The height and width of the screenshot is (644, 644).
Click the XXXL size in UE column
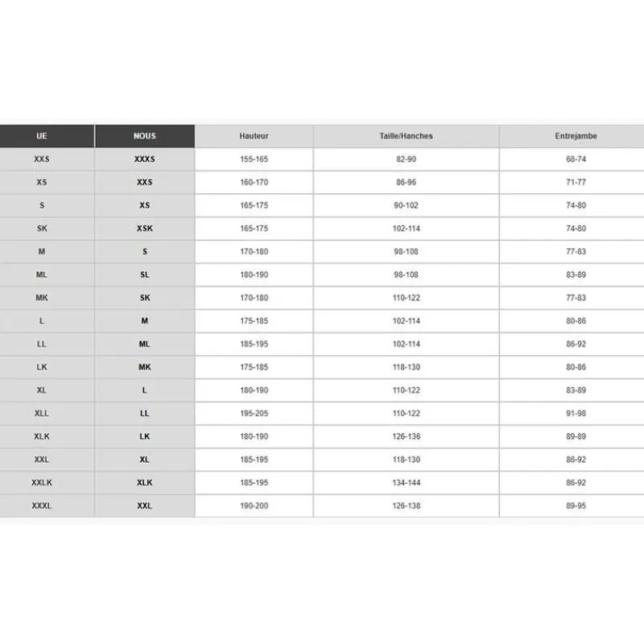42,506
